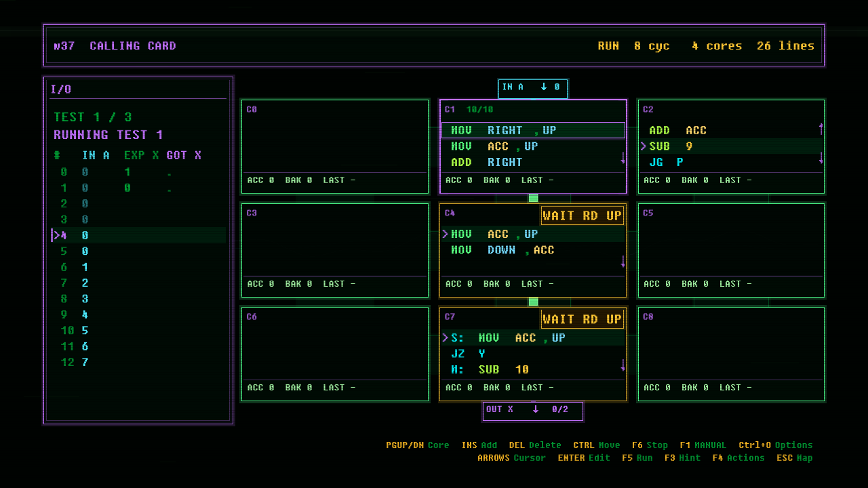The image size is (868, 488).
Task: Select SUB 9 line in C2
Action: (731, 146)
